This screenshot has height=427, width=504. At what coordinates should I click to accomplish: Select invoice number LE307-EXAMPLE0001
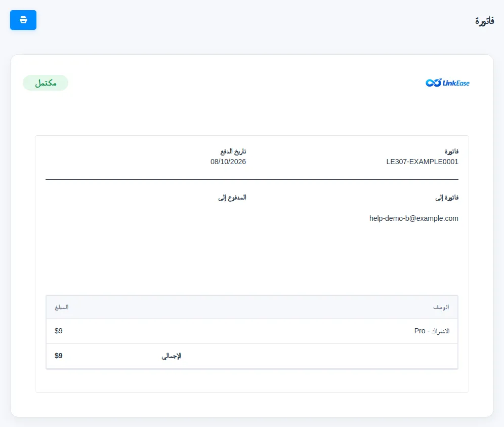tap(422, 162)
